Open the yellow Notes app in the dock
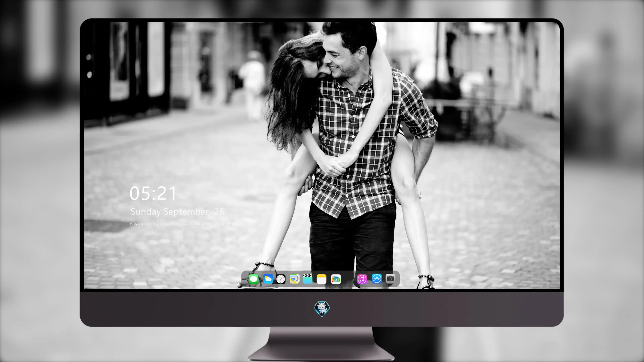The height and width of the screenshot is (362, 644). 321,279
